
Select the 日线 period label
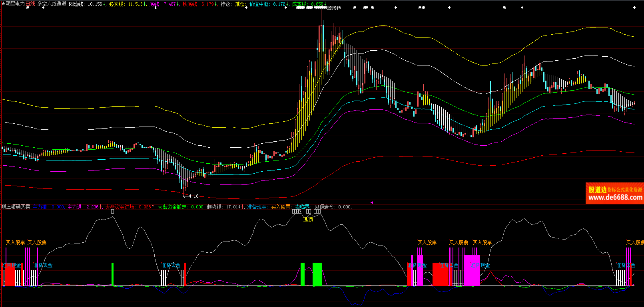(x=30, y=4)
